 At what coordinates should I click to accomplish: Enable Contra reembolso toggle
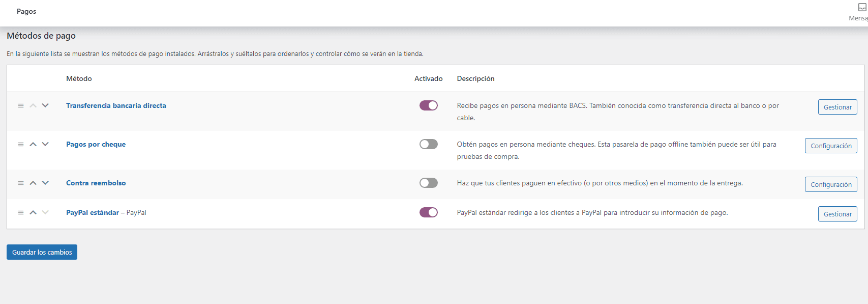click(x=428, y=183)
